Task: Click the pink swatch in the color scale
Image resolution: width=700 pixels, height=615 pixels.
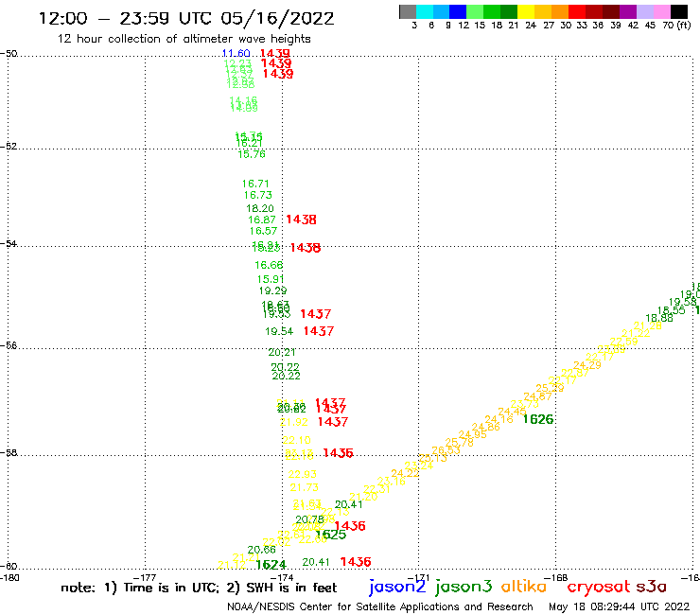Action: pyautogui.click(x=661, y=11)
